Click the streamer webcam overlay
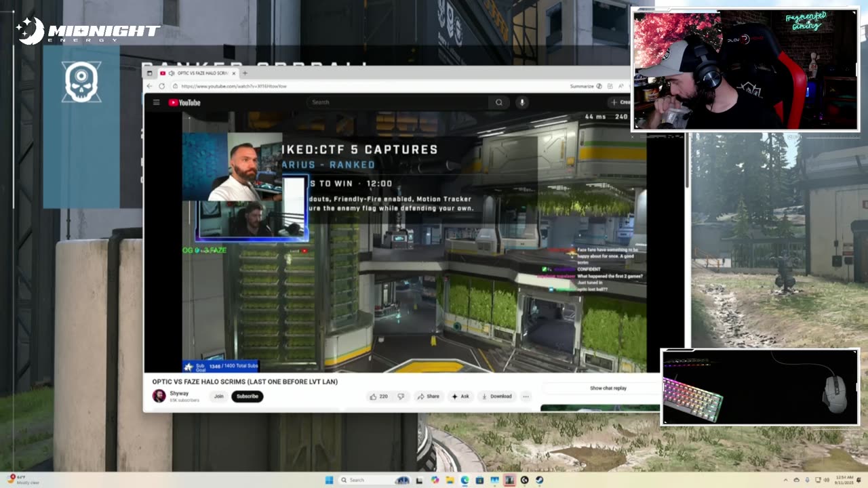868x488 pixels. 745,70
